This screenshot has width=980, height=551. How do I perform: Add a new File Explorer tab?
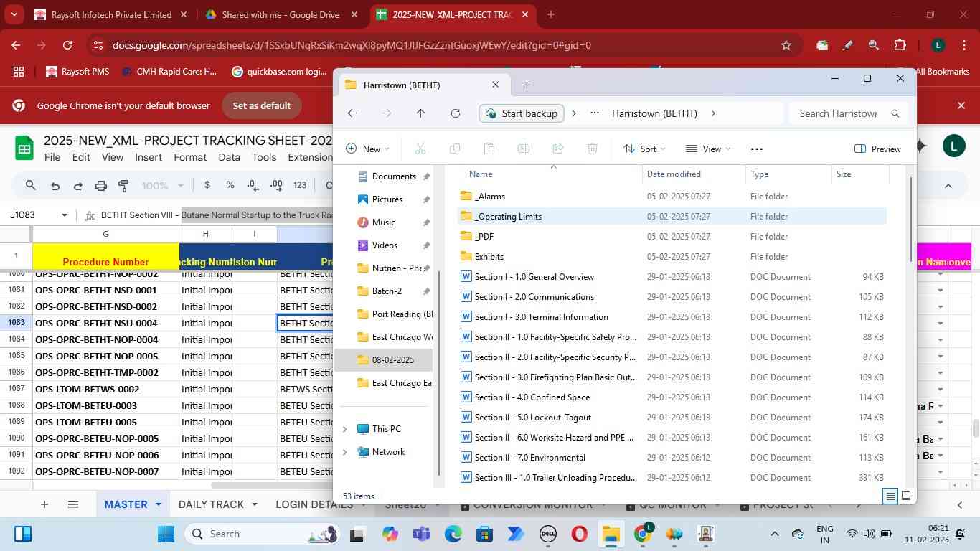527,85
